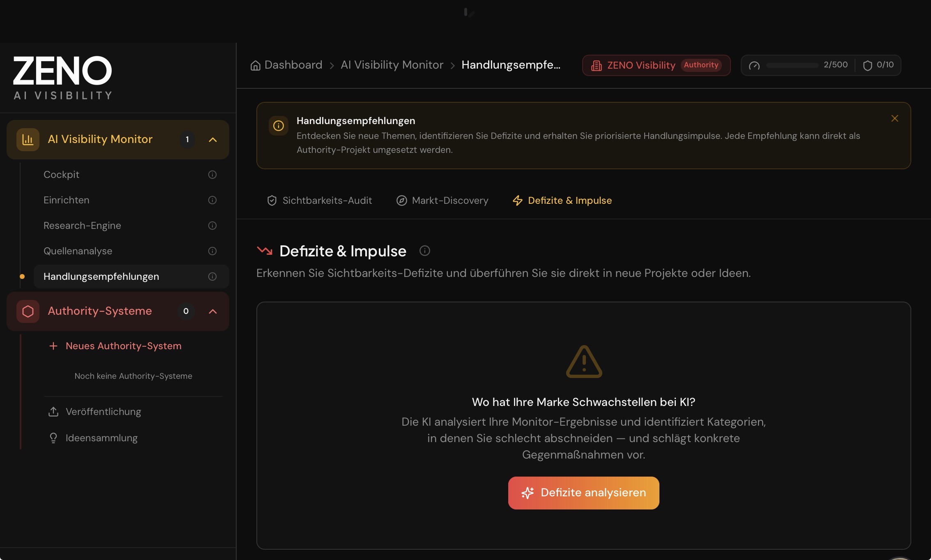Click info icon beside Defizite & Impulse heading

point(425,251)
